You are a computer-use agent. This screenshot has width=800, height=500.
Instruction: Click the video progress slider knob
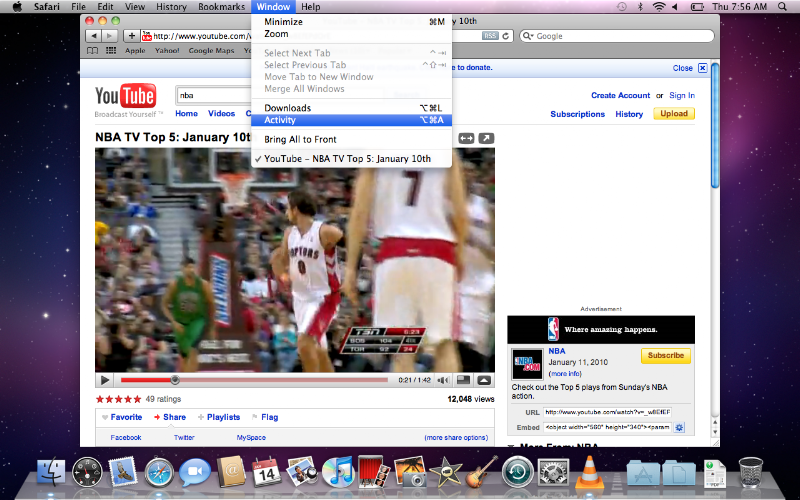[175, 380]
